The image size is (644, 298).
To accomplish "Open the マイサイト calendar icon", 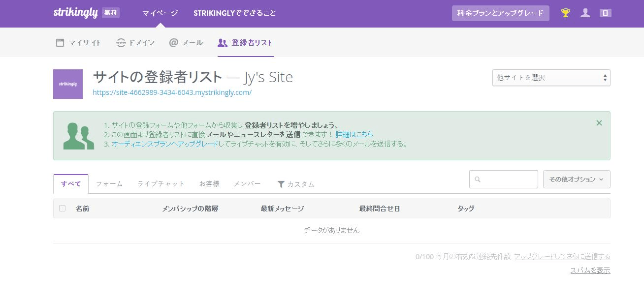I will (59, 42).
